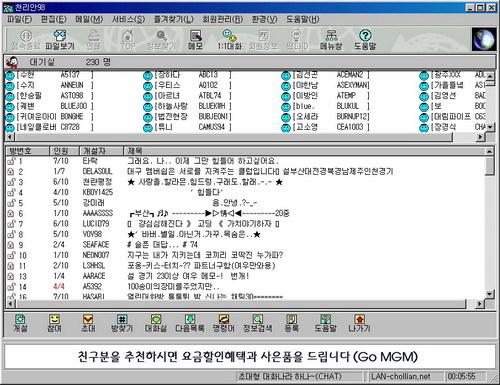Select room 3 by 천란팽정
The height and width of the screenshot is (385, 500).
pyautogui.click(x=245, y=182)
